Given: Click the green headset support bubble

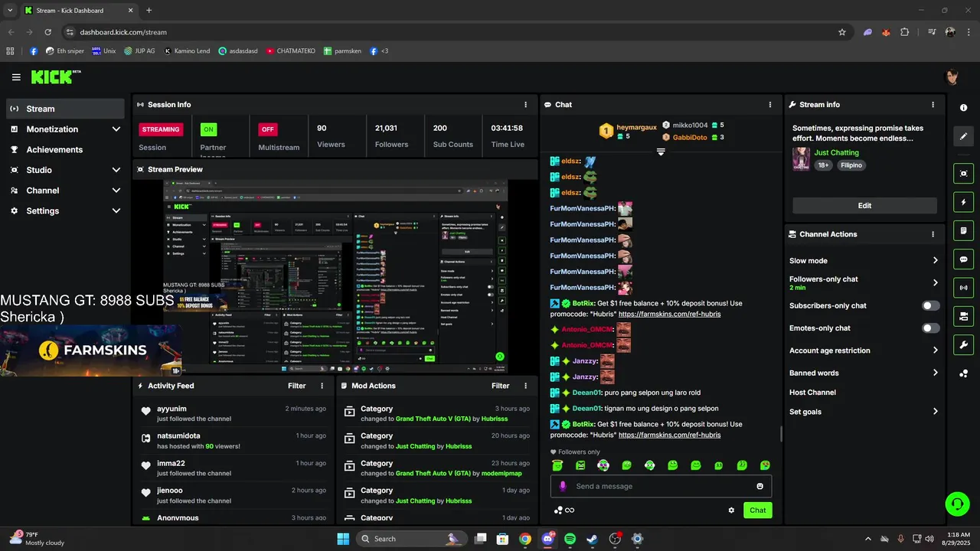Looking at the screenshot, I should pos(956,504).
